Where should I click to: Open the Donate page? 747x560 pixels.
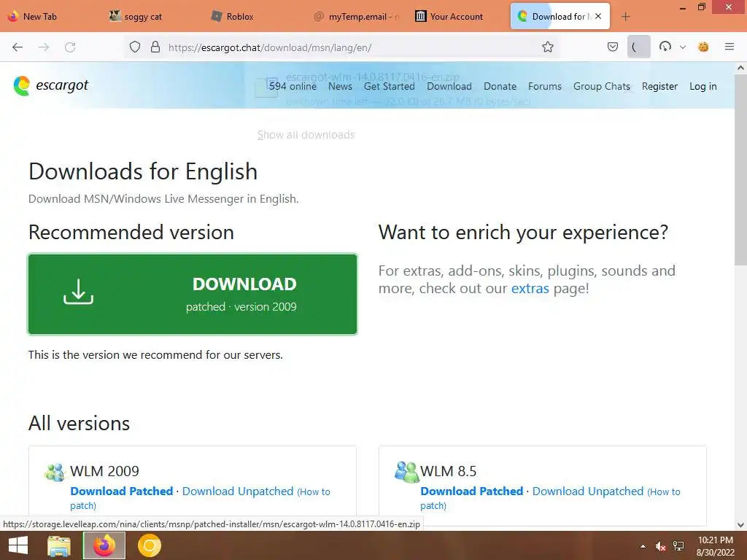point(500,86)
